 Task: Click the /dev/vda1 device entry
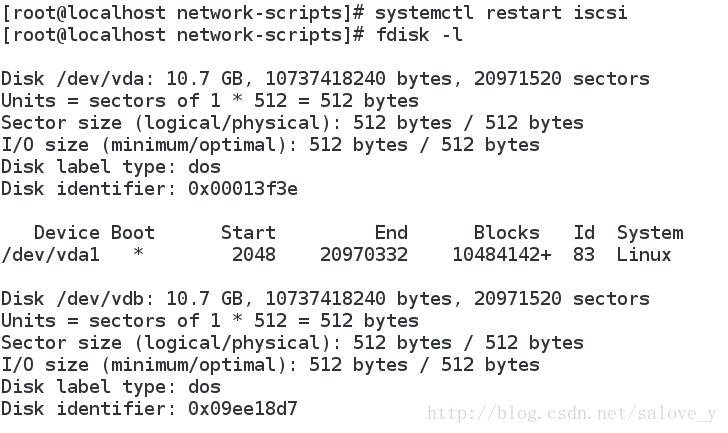point(51,255)
